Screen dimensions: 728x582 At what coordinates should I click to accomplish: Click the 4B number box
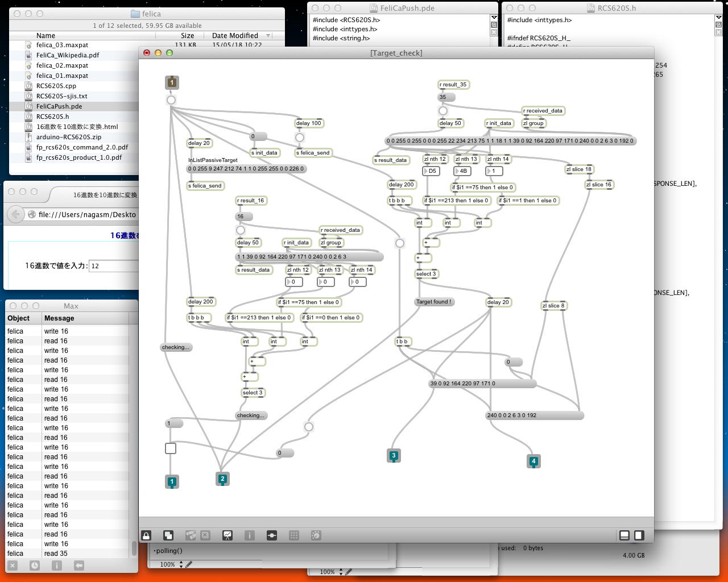(x=462, y=171)
